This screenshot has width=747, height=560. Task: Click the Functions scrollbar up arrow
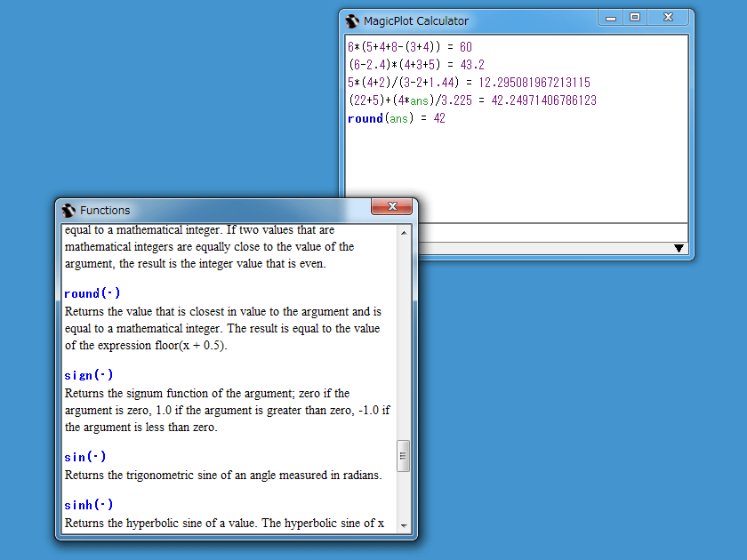tap(404, 233)
